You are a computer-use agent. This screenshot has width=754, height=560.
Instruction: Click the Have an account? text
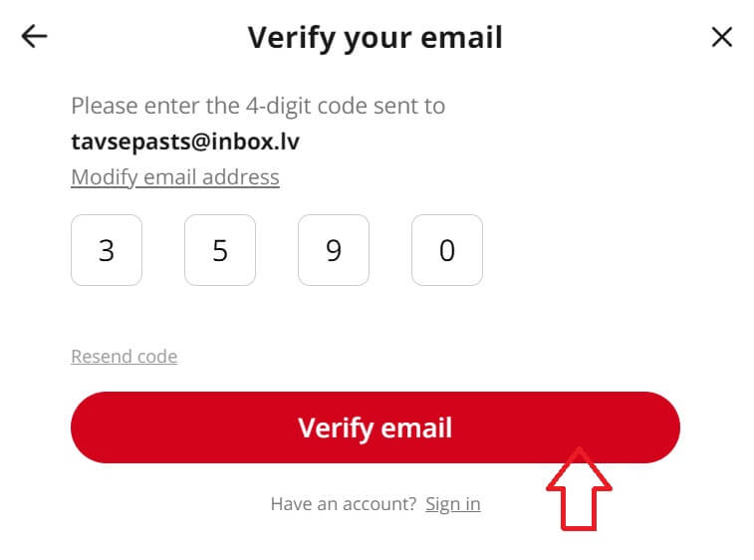(x=344, y=504)
